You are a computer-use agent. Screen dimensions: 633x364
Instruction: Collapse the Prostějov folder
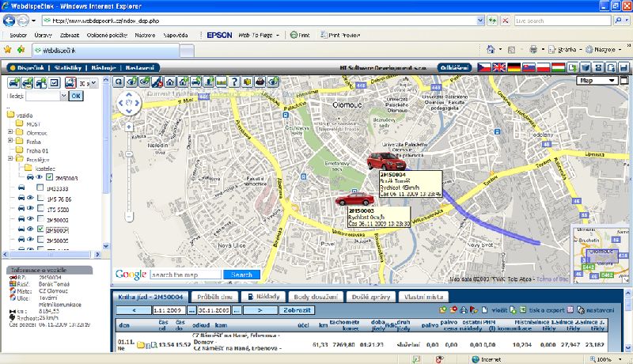(x=10, y=158)
